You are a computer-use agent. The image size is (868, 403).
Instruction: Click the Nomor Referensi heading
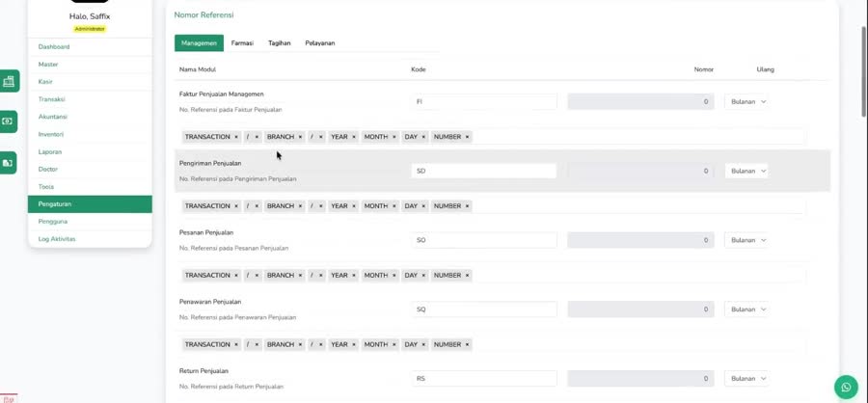(x=203, y=15)
